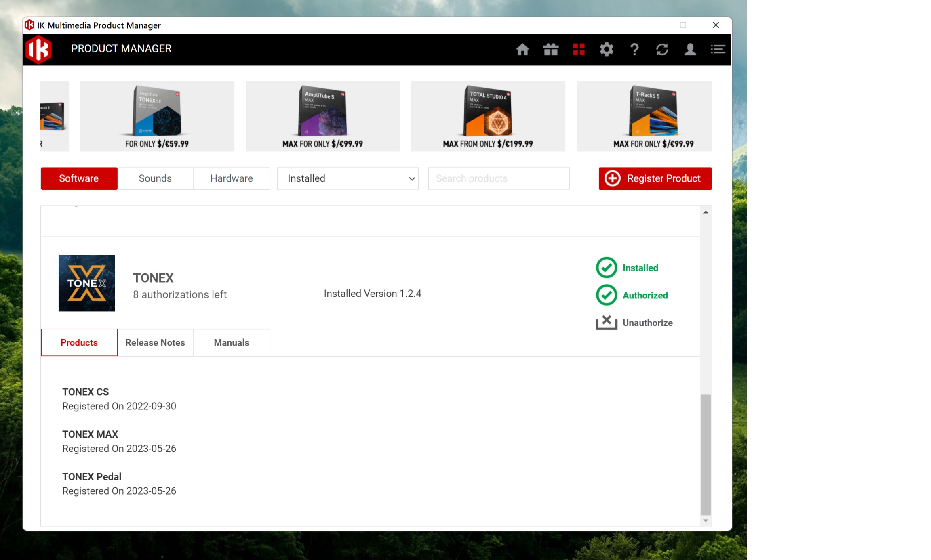Open the Total Studio 4 MAX banner
Viewport: 931px width, 560px height.
tap(488, 116)
